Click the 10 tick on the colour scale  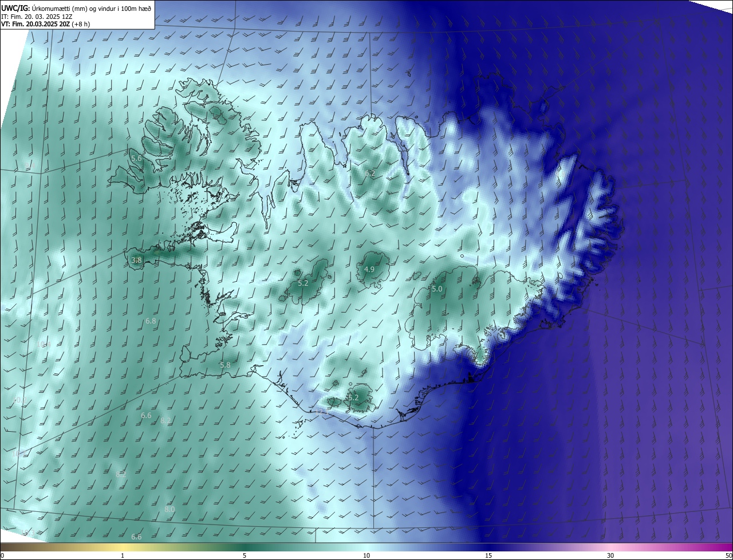pyautogui.click(x=366, y=555)
